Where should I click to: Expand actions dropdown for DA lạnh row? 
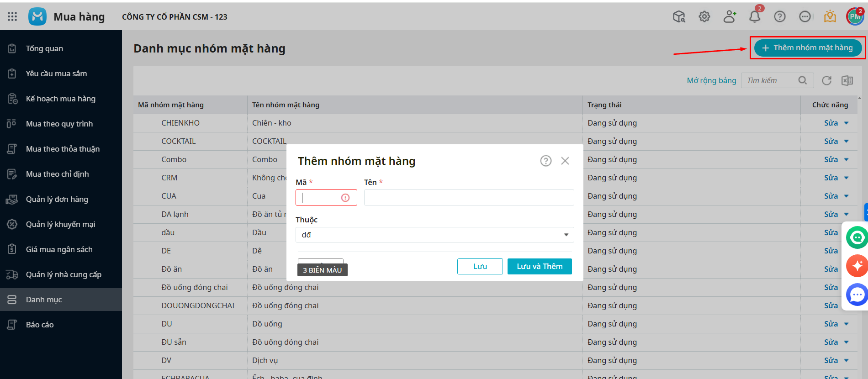(x=846, y=214)
